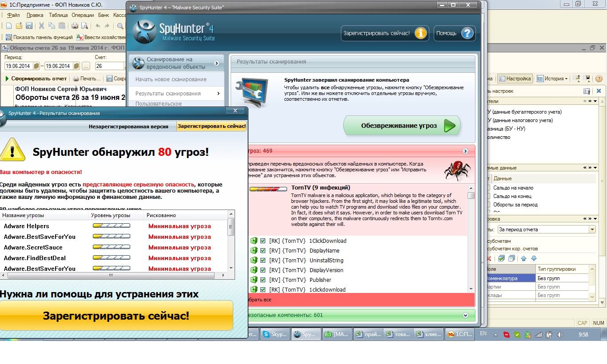Uncheck the TornTV Publisher entry

263,280
